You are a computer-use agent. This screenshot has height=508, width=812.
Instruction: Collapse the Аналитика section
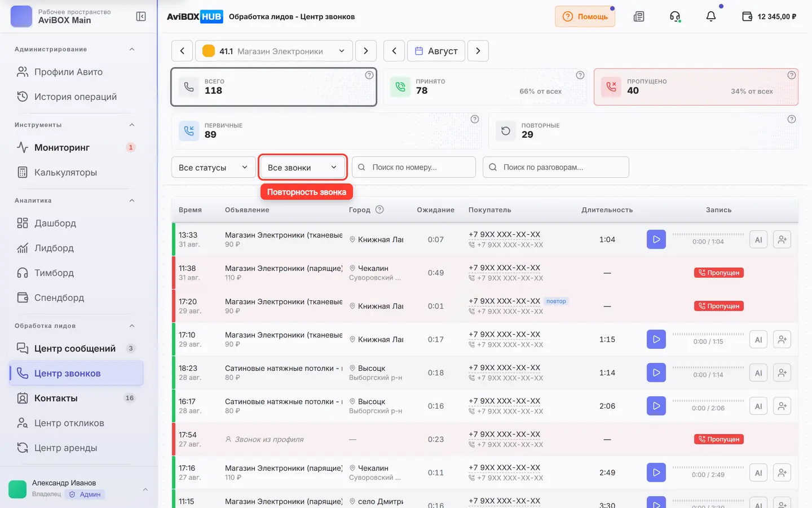(132, 200)
